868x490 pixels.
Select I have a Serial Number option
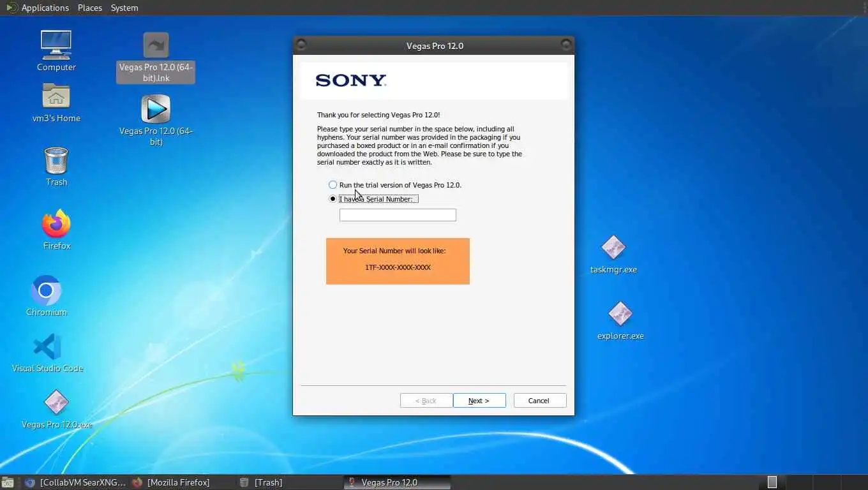coord(373,199)
